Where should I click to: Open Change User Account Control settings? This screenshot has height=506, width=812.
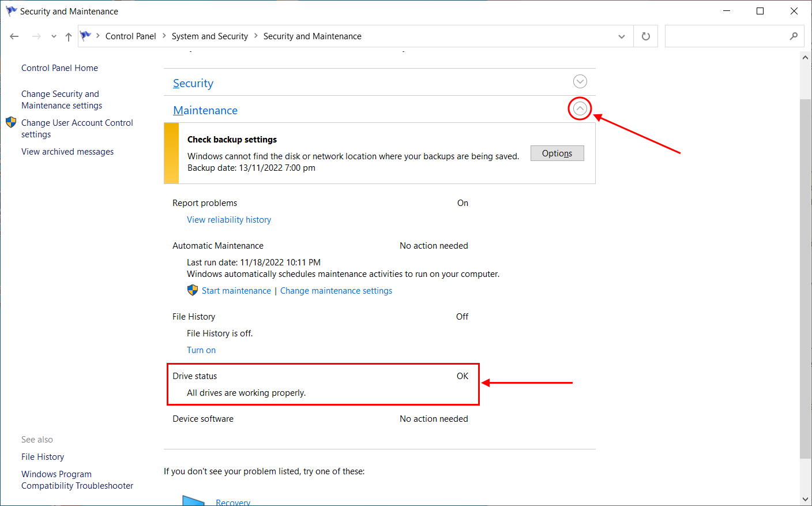[x=77, y=129]
